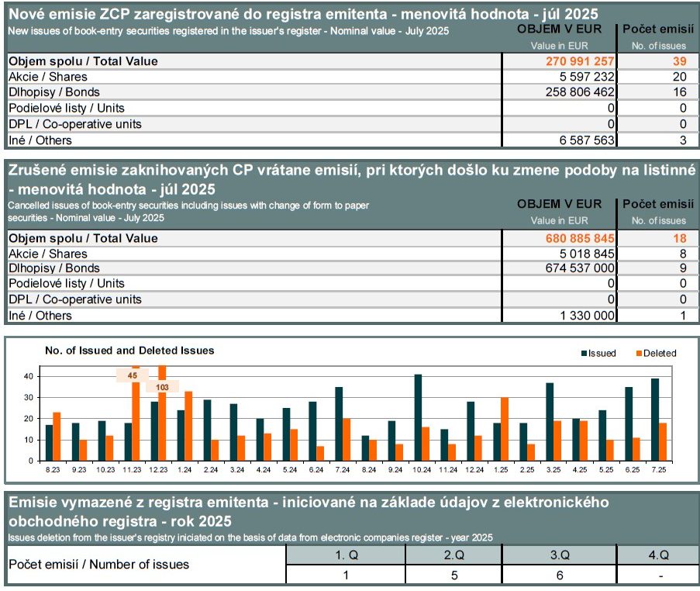Click the x-axis label 8.23
Viewport: 700px width, 591px height.
pos(53,470)
